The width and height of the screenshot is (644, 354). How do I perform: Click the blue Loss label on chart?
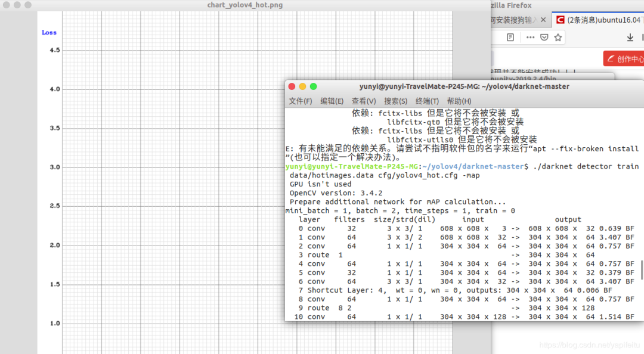pyautogui.click(x=49, y=32)
